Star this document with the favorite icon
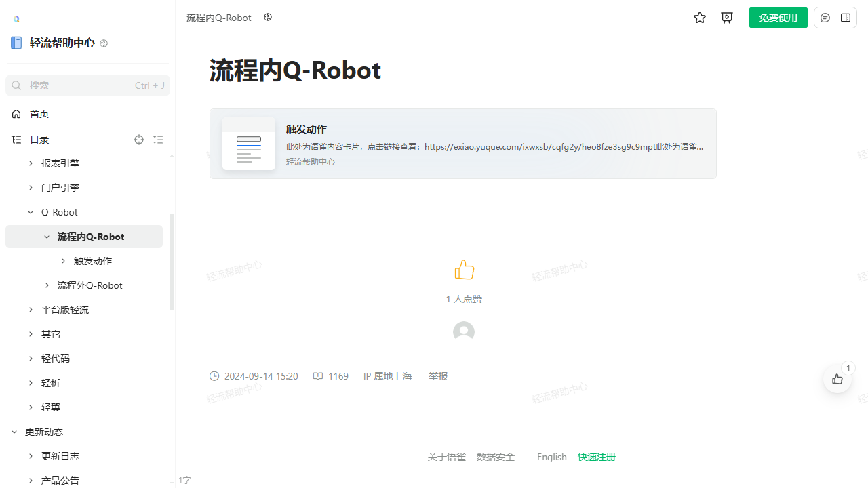Image resolution: width=868 pixels, height=488 pixels. tap(700, 18)
